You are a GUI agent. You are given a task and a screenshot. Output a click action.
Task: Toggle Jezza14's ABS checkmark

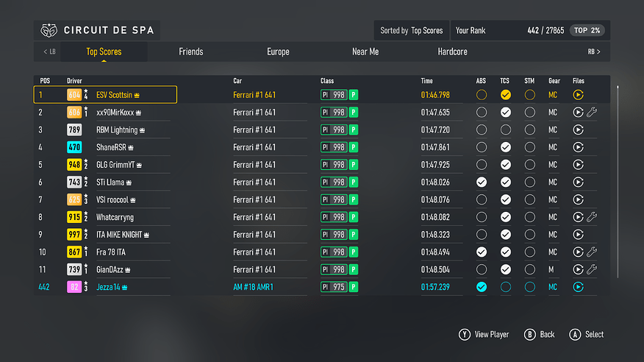[x=482, y=287]
